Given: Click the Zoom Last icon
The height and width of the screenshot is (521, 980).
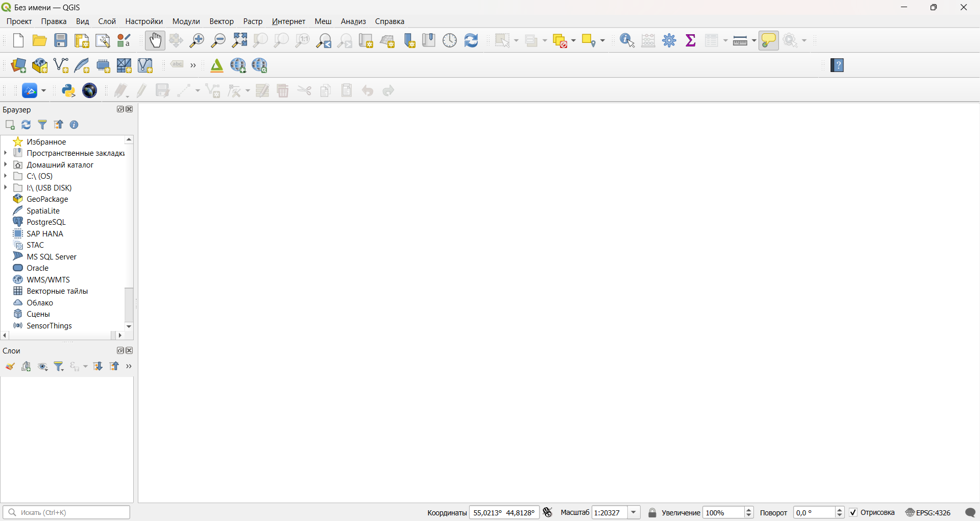Looking at the screenshot, I should tap(324, 40).
